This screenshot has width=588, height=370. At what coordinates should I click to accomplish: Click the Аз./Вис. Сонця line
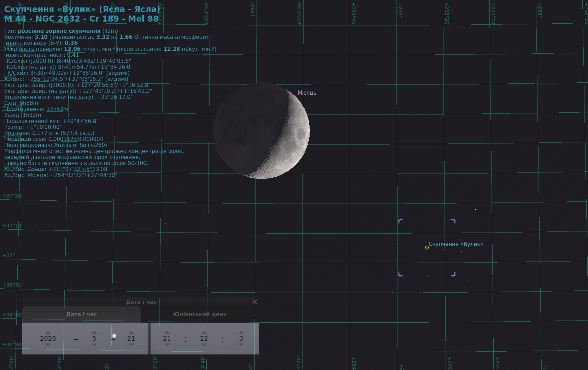57,169
